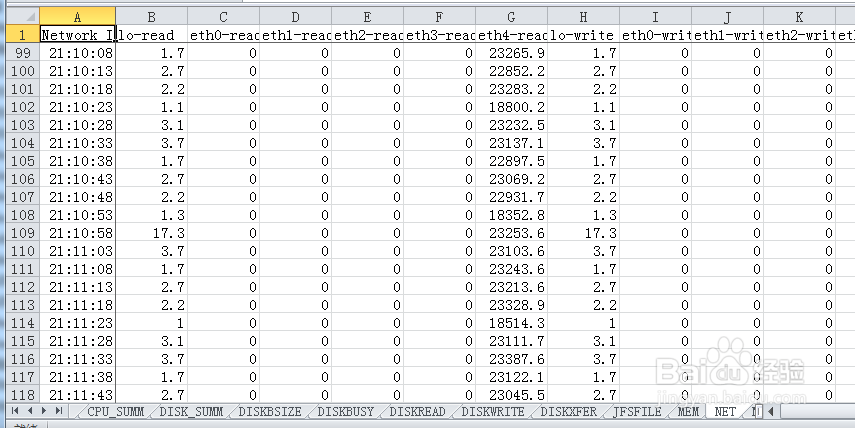Open the DISKXFER sheet tab
The height and width of the screenshot is (428, 855).
pyautogui.click(x=569, y=412)
